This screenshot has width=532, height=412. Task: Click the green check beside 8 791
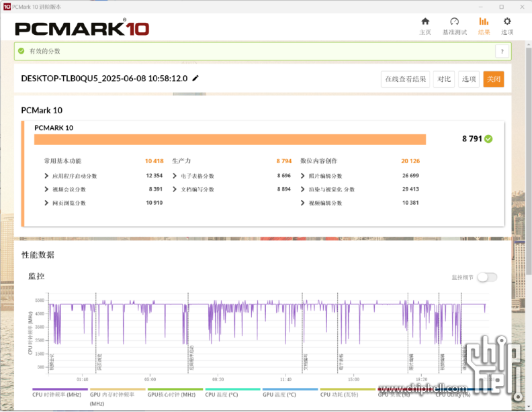488,139
